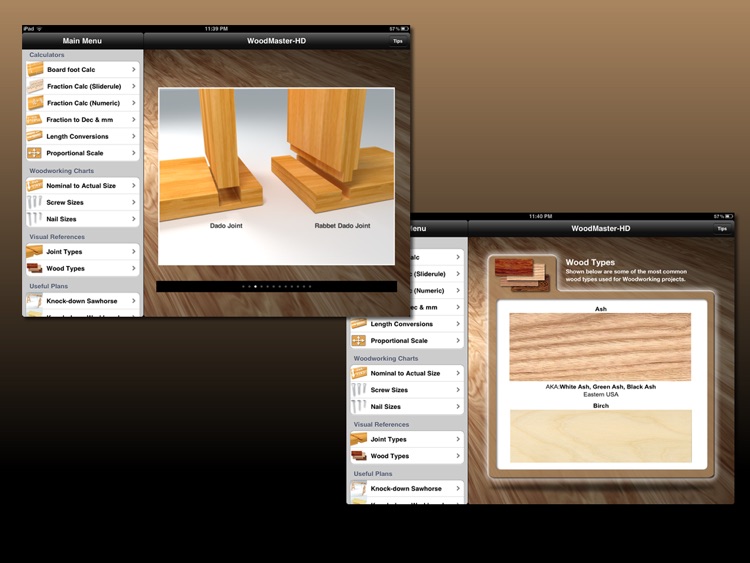The height and width of the screenshot is (563, 750).
Task: Open Wood Types row in the first iPad window
Action: (x=83, y=268)
